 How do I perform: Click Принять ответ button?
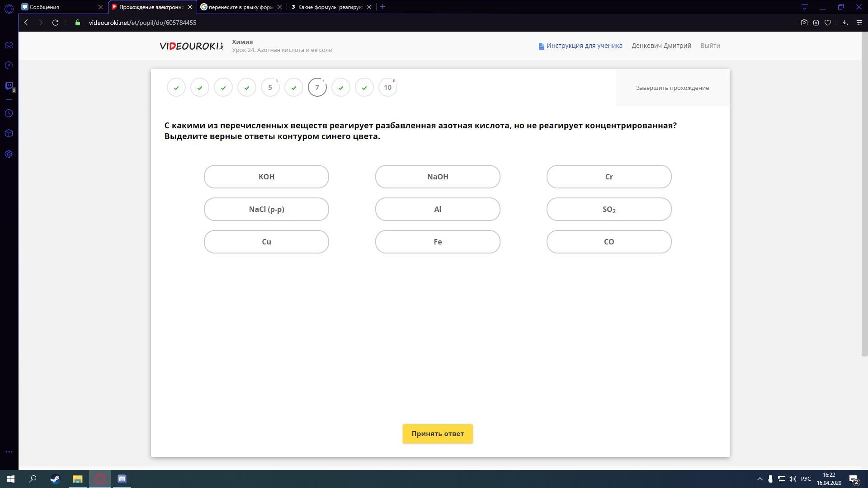[x=438, y=434]
